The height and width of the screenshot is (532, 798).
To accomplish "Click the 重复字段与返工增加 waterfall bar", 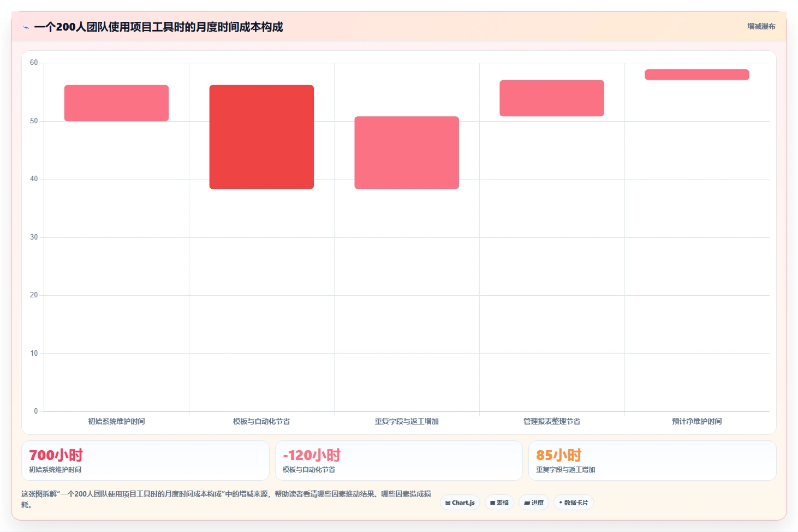I will pyautogui.click(x=407, y=153).
